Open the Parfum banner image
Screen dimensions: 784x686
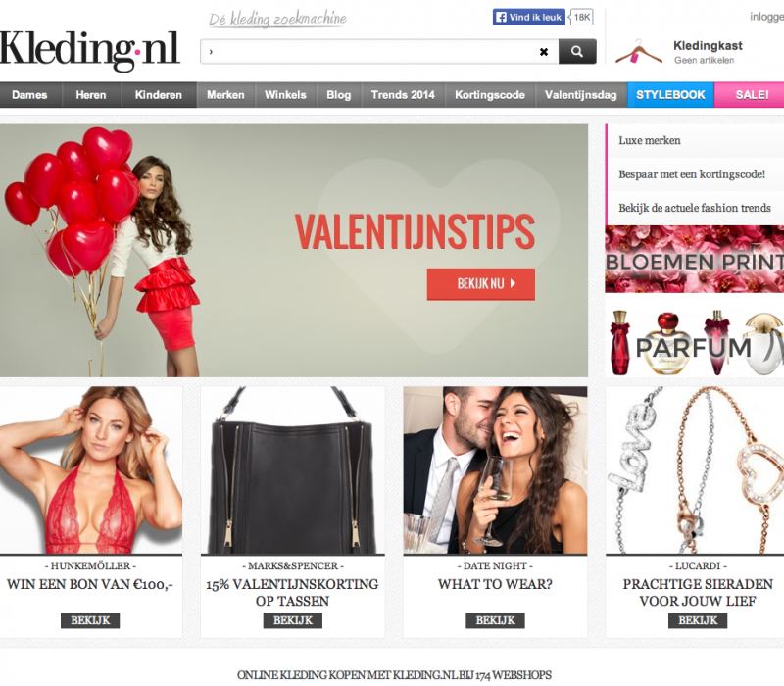point(695,342)
